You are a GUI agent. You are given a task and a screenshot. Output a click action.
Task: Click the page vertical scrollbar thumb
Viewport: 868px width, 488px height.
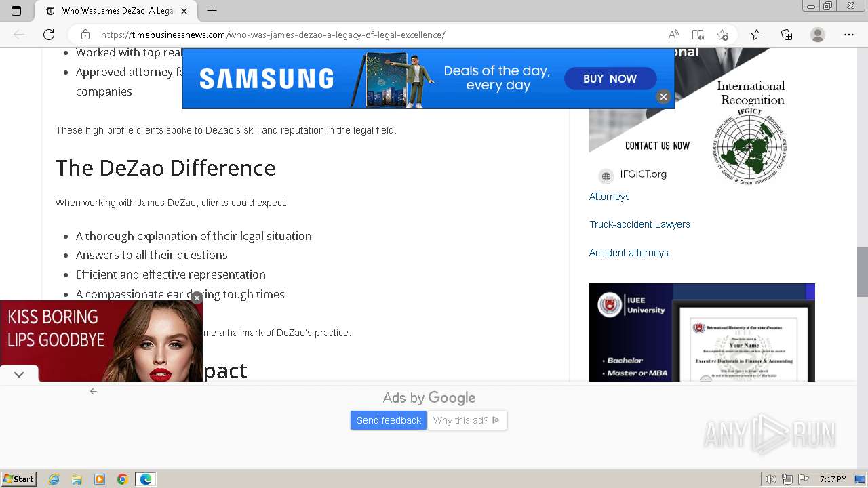tap(862, 272)
